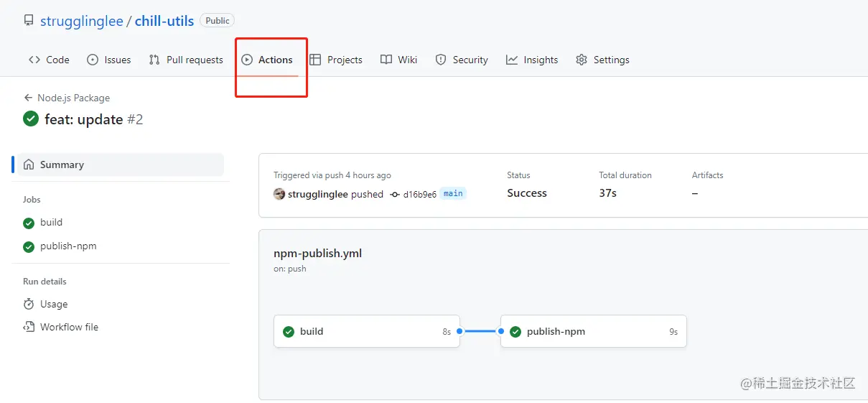The image size is (868, 403).
Task: Go back to Node.js Package workflow
Action: [67, 98]
